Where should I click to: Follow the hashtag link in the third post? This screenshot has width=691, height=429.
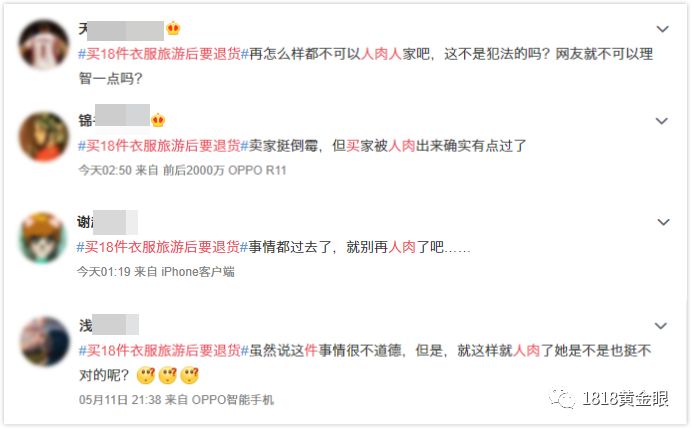click(163, 247)
